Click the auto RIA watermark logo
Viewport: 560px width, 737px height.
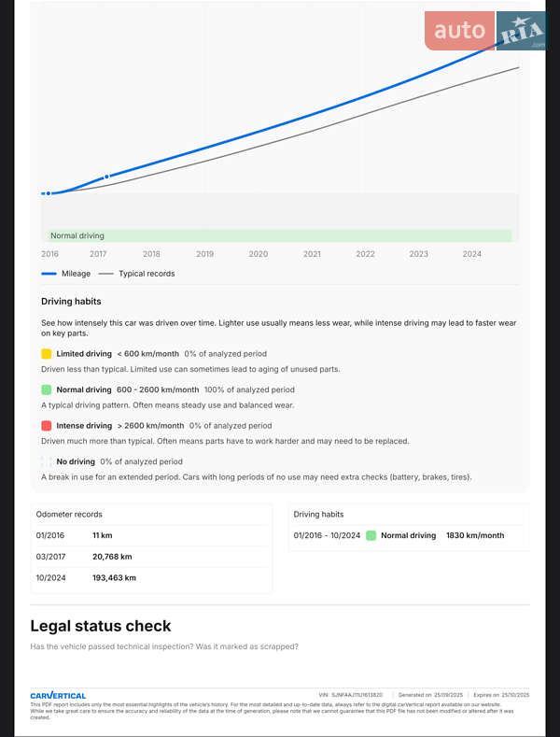(x=486, y=32)
